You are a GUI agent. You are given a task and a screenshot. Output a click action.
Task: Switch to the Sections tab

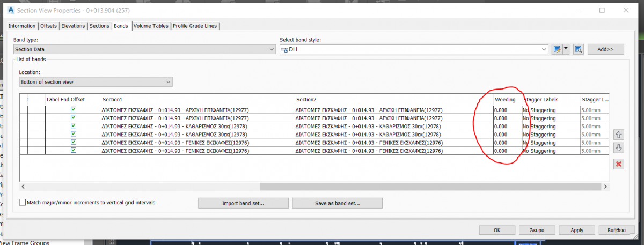(99, 26)
